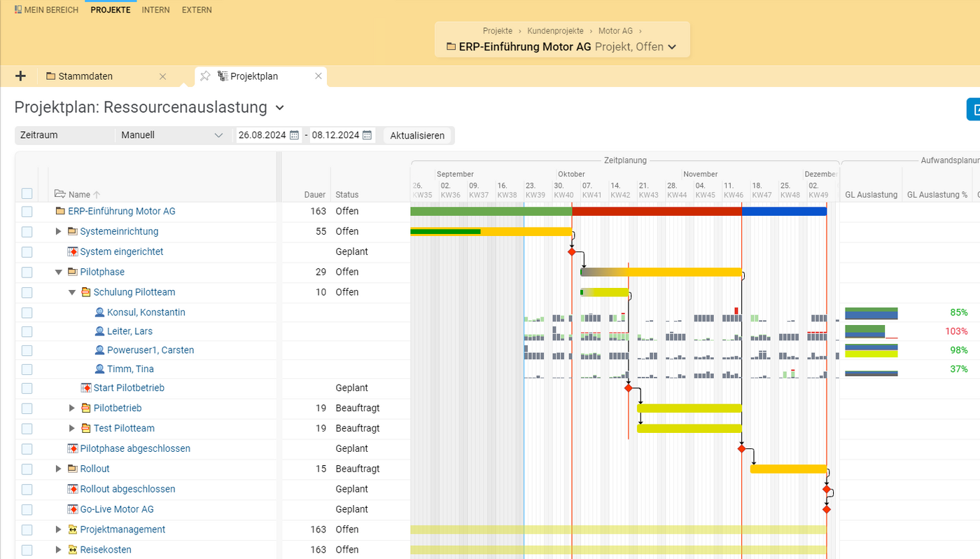The width and height of the screenshot is (980, 559).
Task: Click milestone icon of Start Pilotbetrieb
Action: click(86, 388)
